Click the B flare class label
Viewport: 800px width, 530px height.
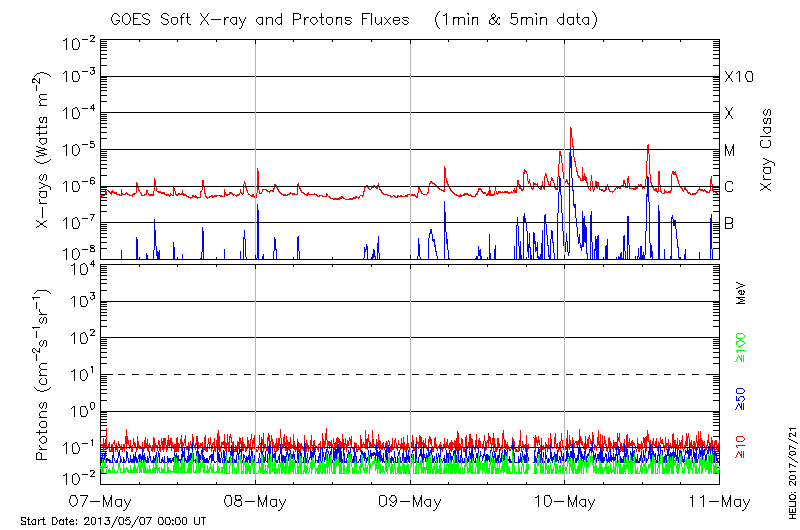point(729,223)
